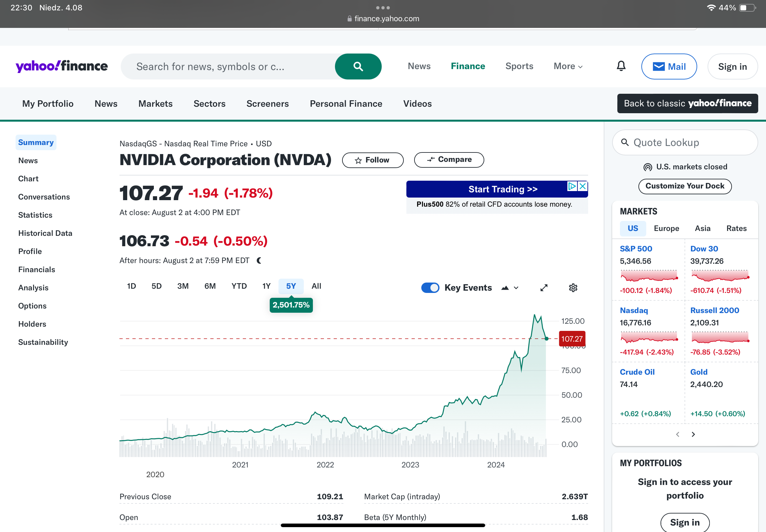Image resolution: width=766 pixels, height=532 pixels.
Task: Select the 3M chart range
Action: point(183,286)
